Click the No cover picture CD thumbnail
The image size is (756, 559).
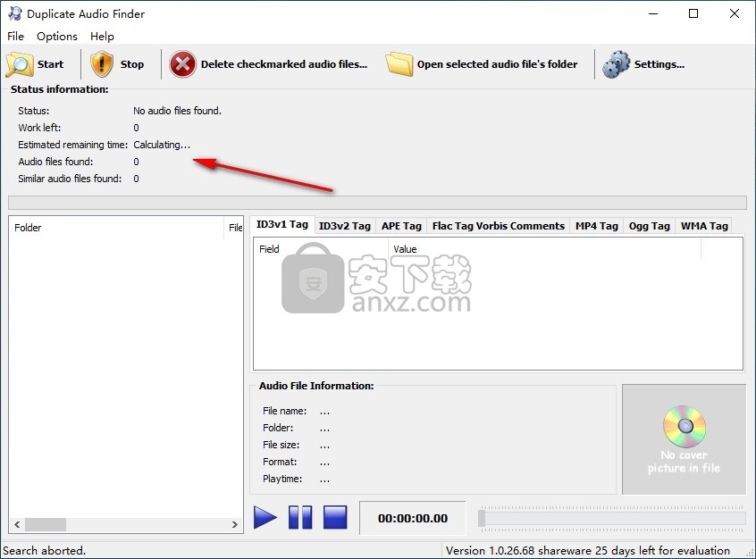point(684,439)
